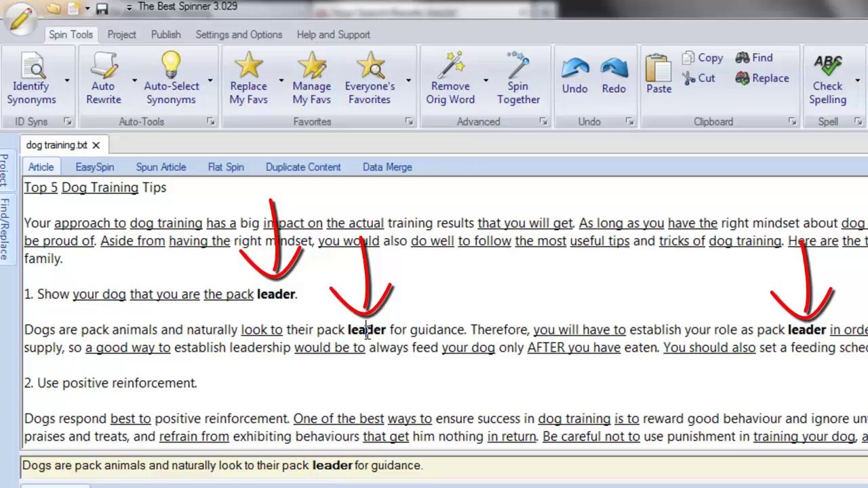This screenshot has width=868, height=488.
Task: Click the new document icon in title bar
Action: tap(74, 9)
